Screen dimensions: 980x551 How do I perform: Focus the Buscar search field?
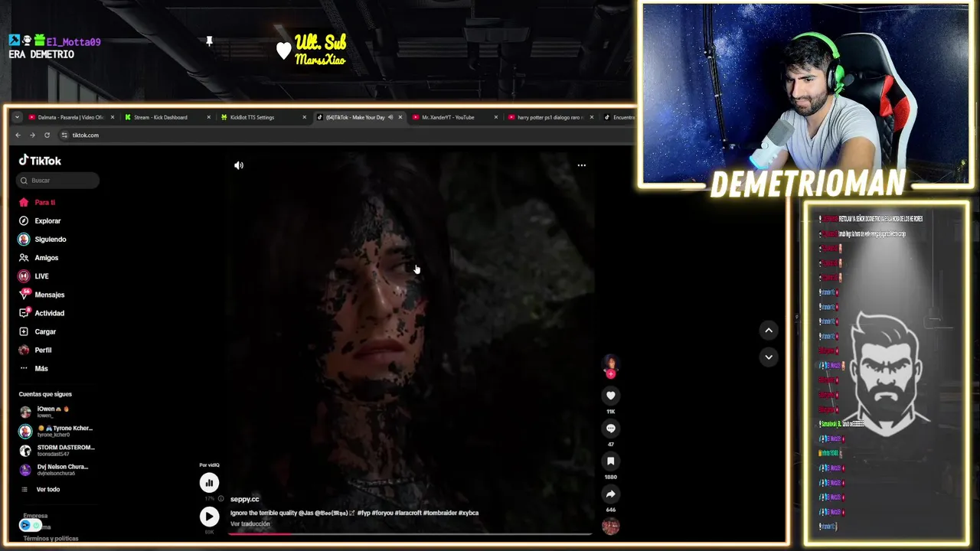pyautogui.click(x=58, y=181)
